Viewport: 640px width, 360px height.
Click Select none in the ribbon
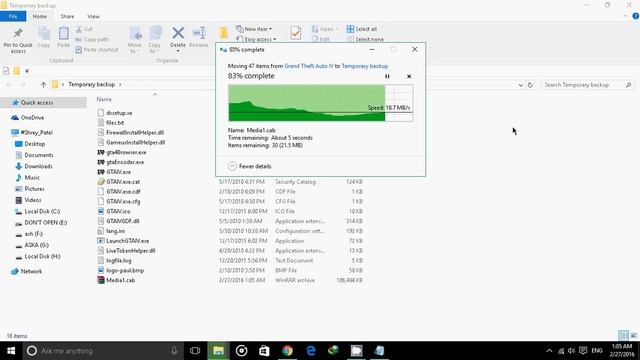365,39
